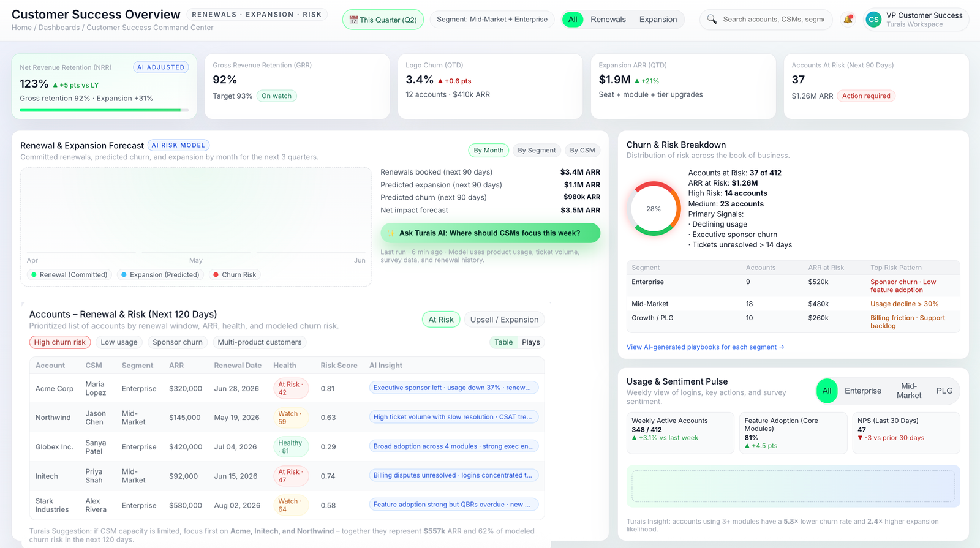Sort by the Renewal Date column header
The image size is (980, 548).
click(238, 366)
